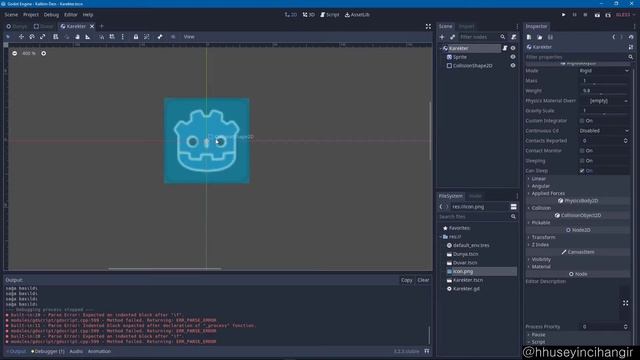This screenshot has width=640, height=360.
Task: Enable the Contact Monitor checkbox
Action: coord(582,151)
